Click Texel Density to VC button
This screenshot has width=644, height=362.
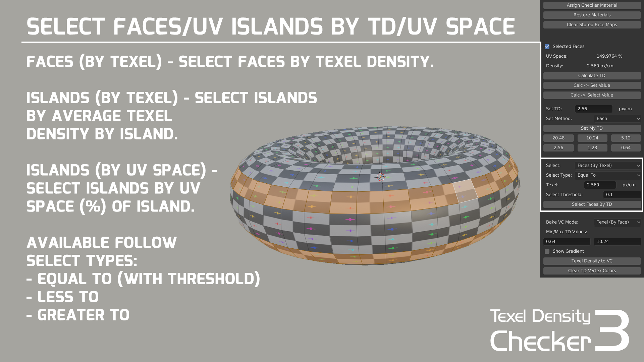click(x=592, y=261)
